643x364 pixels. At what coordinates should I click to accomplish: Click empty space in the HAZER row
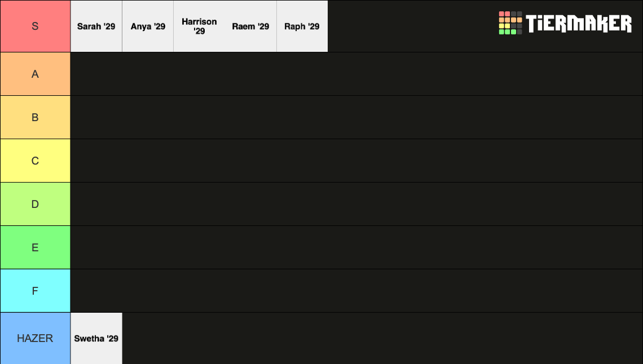pyautogui.click(x=382, y=338)
